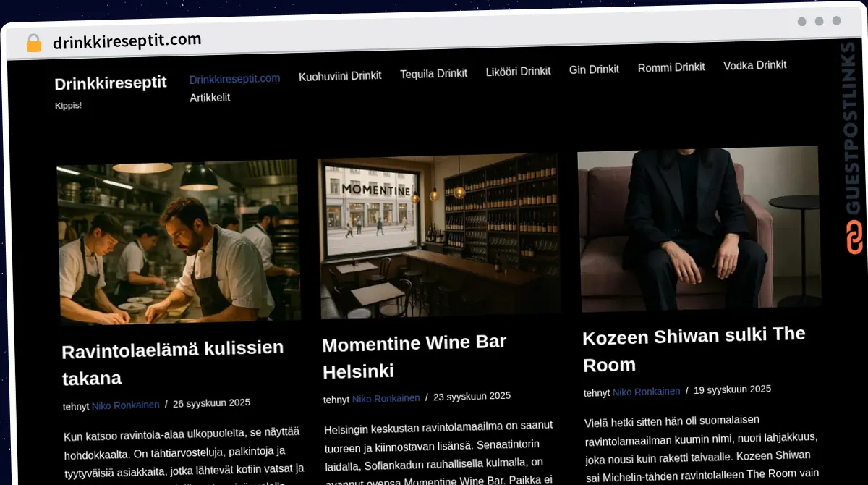Open author Niko Ronkainen under Ravintolaelämä article

[x=126, y=405]
